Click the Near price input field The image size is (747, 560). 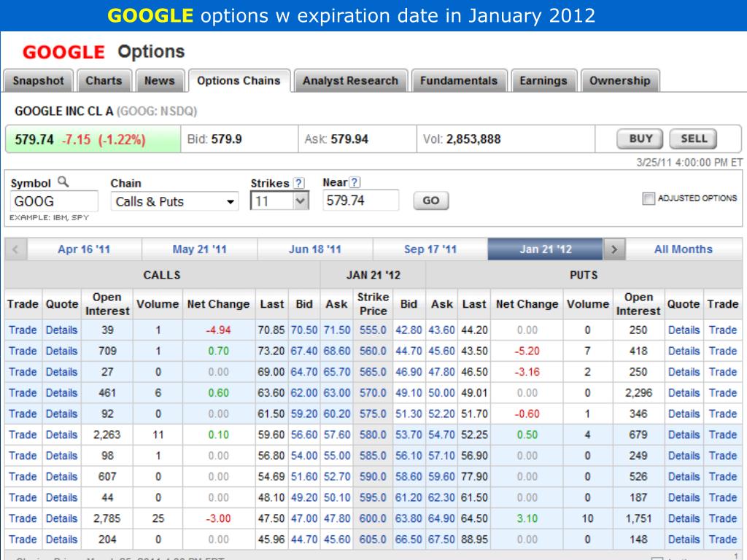click(360, 201)
